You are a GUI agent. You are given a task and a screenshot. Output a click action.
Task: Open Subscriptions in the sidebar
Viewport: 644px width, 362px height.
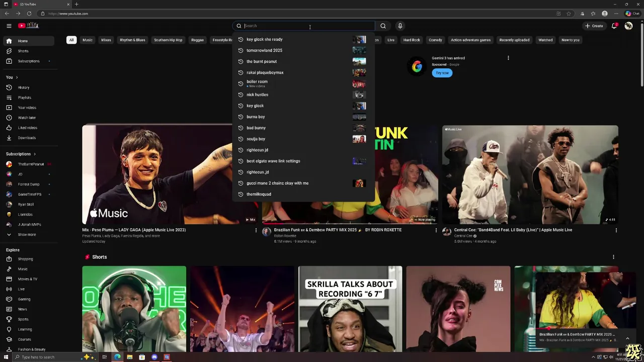(x=29, y=61)
